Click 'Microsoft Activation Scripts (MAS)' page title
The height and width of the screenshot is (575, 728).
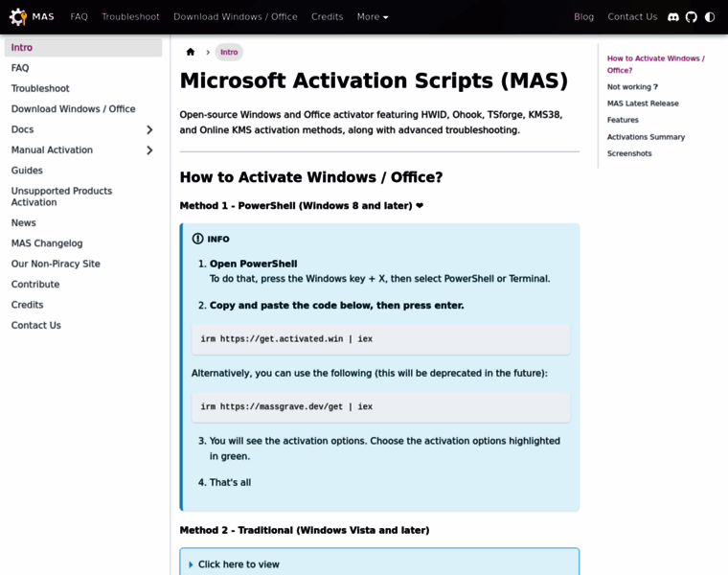click(x=374, y=80)
